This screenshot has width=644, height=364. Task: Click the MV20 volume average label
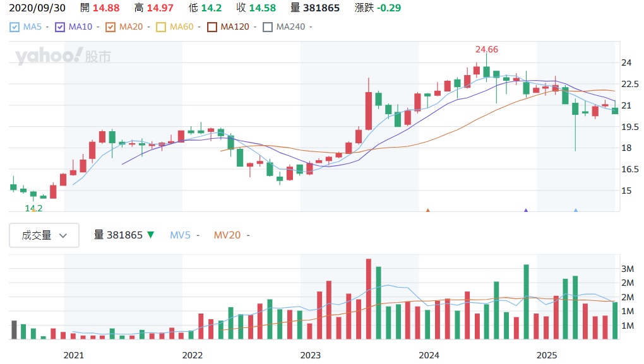(x=227, y=235)
